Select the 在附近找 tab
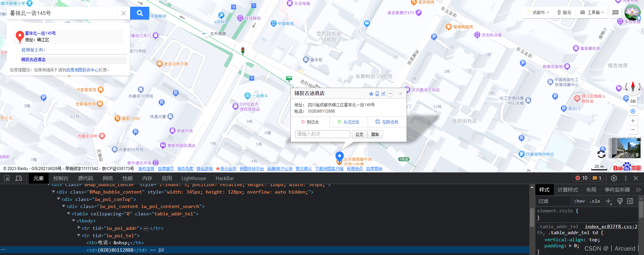644x255 pixels. (387, 122)
